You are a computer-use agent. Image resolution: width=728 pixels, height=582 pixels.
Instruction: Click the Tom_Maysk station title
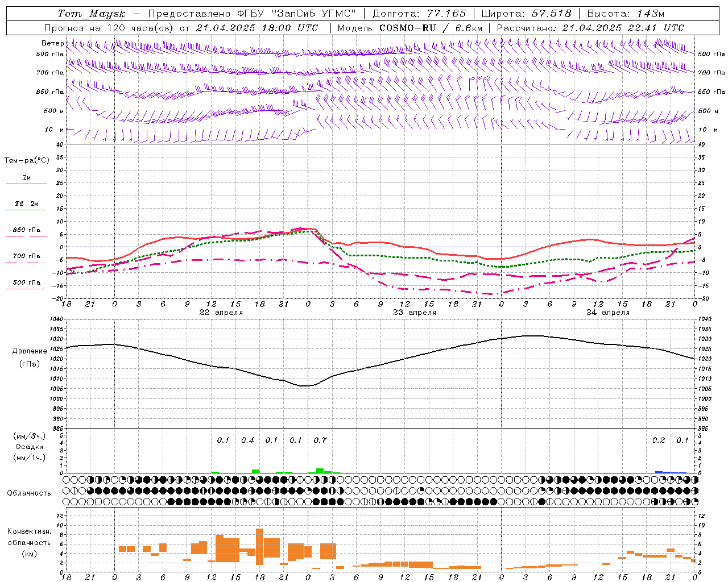point(92,14)
